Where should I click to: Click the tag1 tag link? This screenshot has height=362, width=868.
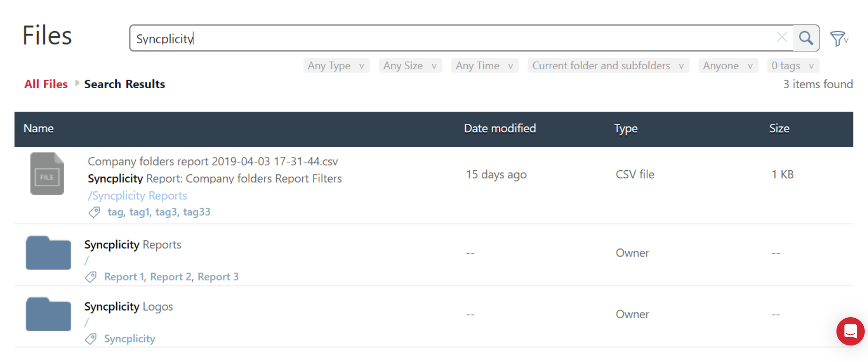[139, 212]
